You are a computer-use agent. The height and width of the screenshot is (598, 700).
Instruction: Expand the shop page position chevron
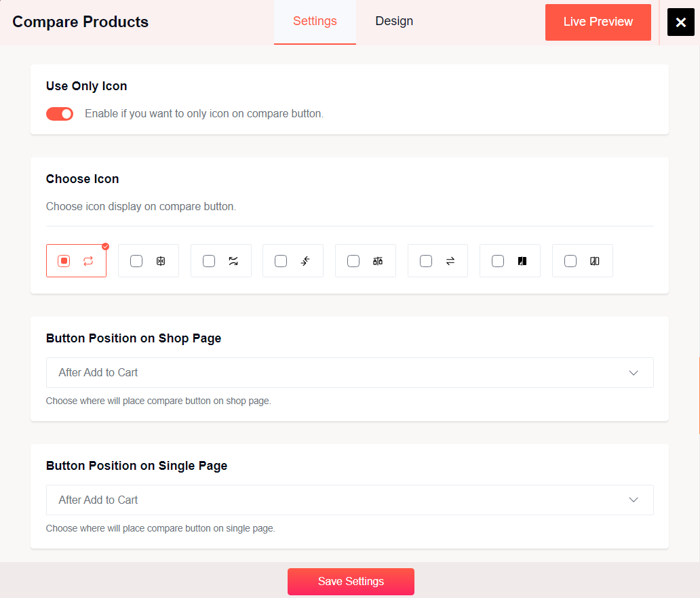(634, 372)
